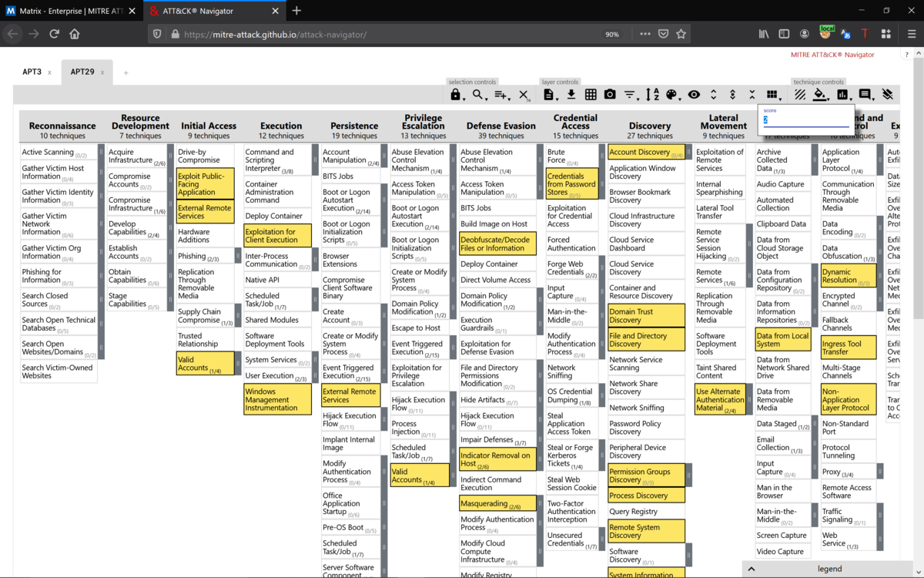Image resolution: width=924 pixels, height=578 pixels.
Task: Open the filters dropdown icon
Action: click(631, 95)
